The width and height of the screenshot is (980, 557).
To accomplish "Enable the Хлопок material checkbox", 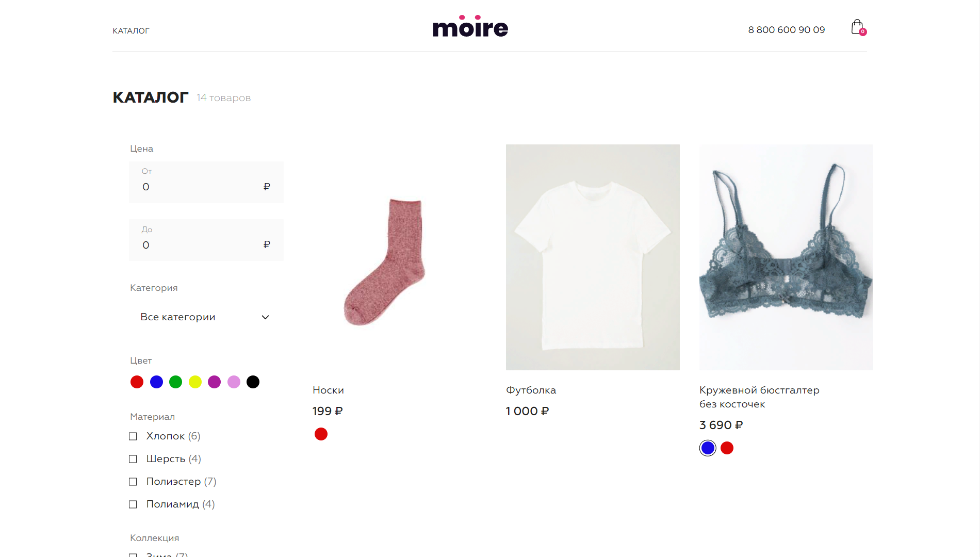I will (133, 436).
